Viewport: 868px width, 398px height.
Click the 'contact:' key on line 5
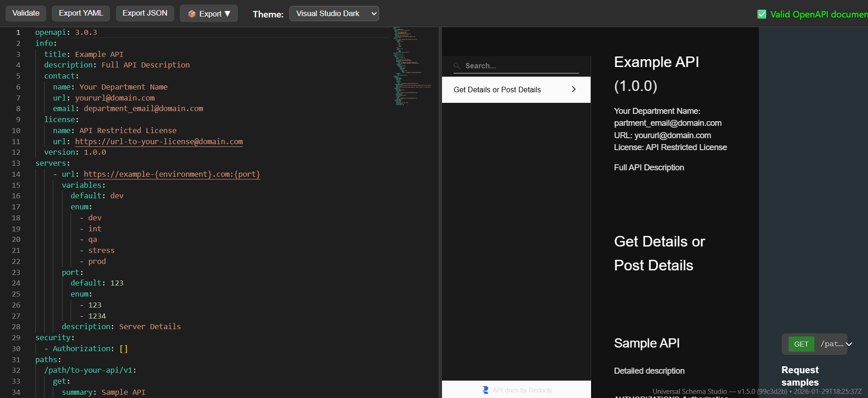point(61,76)
